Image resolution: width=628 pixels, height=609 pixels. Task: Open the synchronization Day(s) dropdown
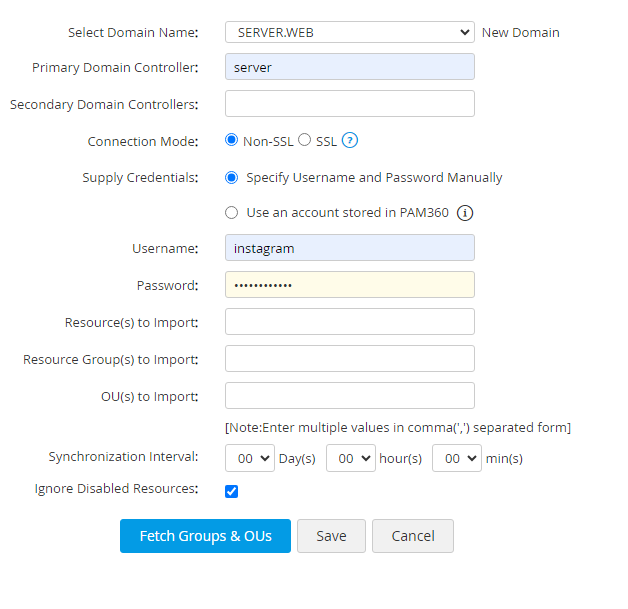249,458
